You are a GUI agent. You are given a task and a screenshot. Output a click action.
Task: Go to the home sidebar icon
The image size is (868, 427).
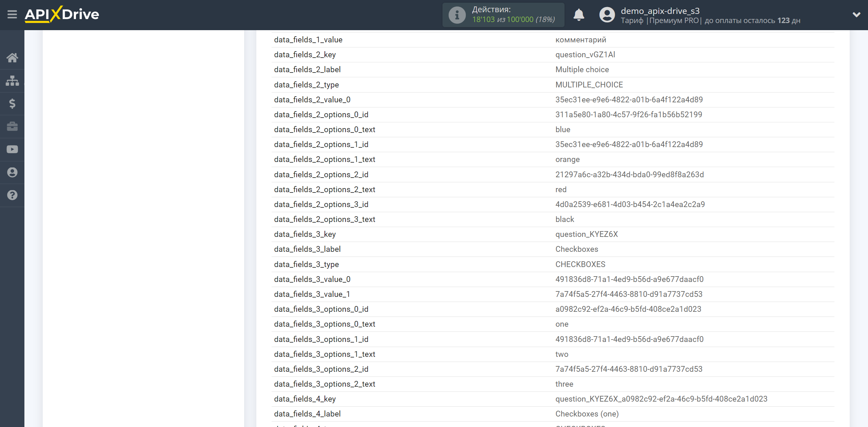[x=12, y=58]
